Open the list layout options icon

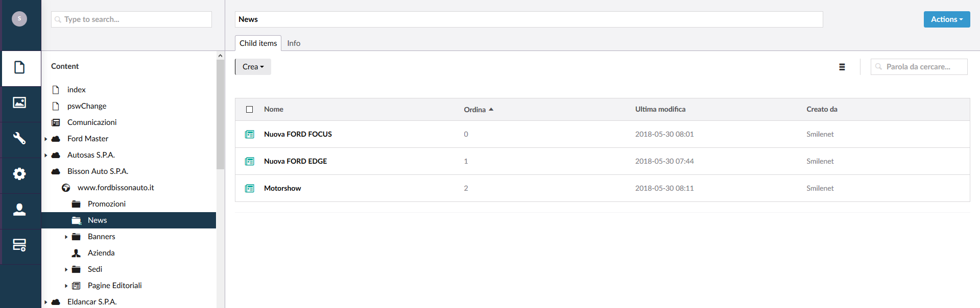842,67
